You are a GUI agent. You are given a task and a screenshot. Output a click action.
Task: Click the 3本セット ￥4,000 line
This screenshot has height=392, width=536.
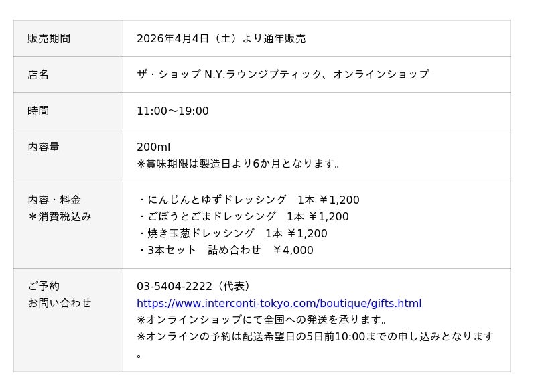pyautogui.click(x=225, y=250)
